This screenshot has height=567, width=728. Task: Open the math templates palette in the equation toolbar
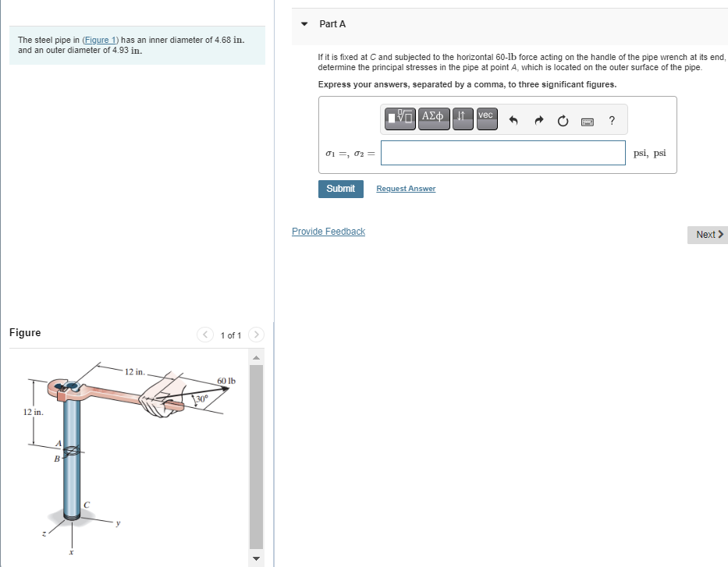(399, 118)
